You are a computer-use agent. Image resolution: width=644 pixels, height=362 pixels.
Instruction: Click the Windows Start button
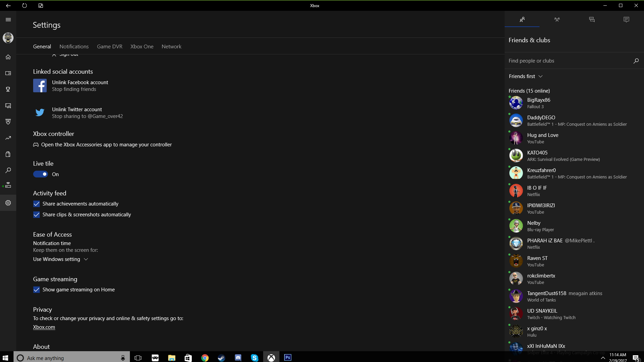(5, 357)
